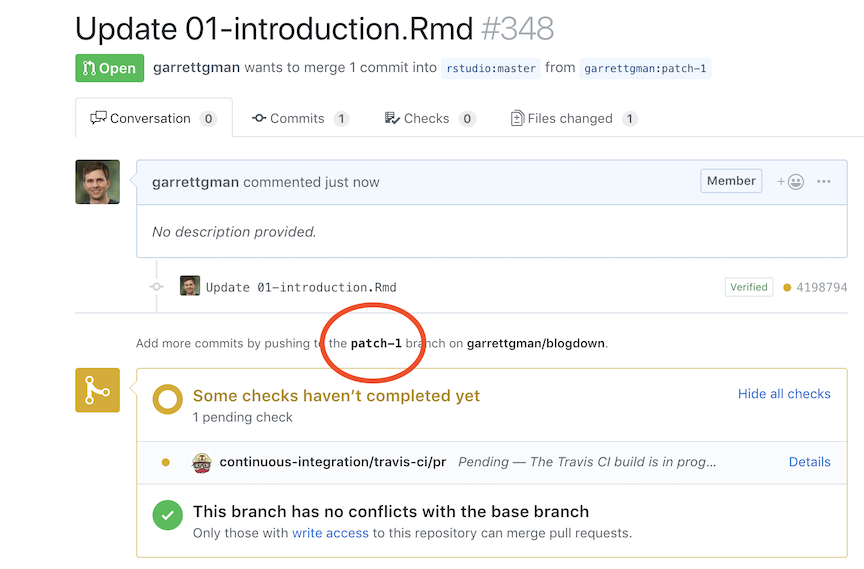Click the add reaction smiley icon
This screenshot has height=569, width=864.
[791, 182]
